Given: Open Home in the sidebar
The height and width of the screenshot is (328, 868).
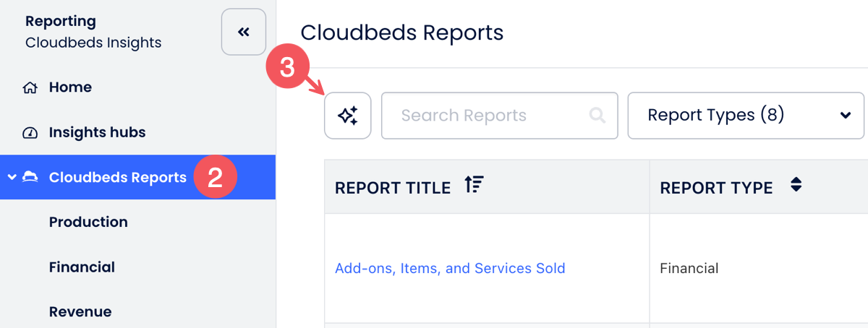Looking at the screenshot, I should coord(70,87).
